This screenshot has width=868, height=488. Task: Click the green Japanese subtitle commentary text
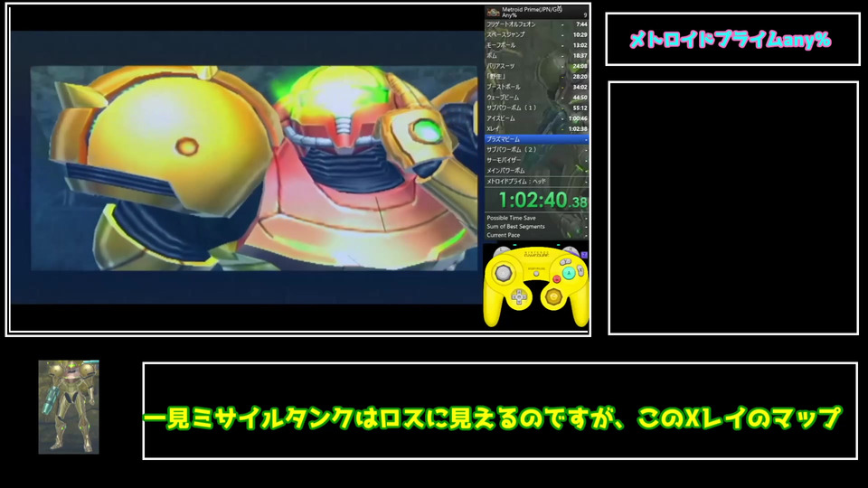click(492, 418)
